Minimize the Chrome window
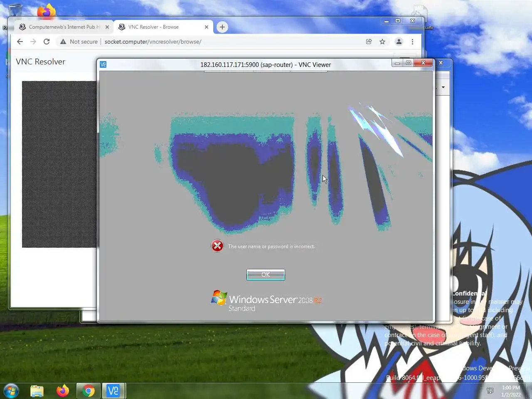This screenshot has width=532, height=399. coord(387,21)
